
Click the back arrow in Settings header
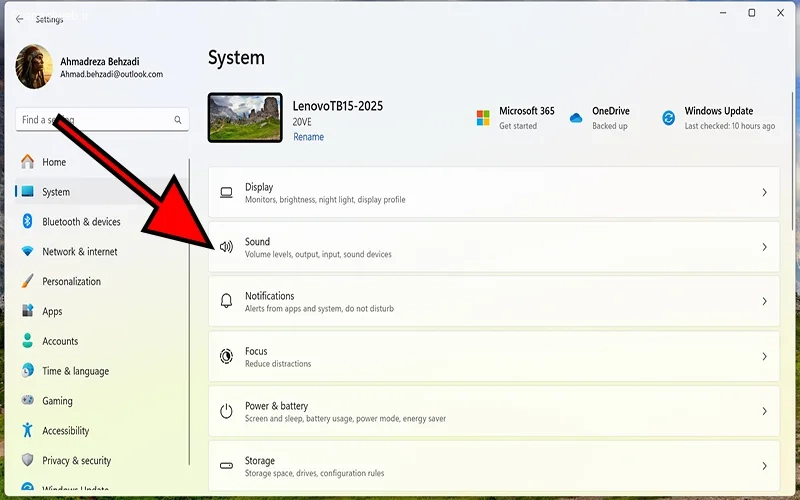(19, 19)
